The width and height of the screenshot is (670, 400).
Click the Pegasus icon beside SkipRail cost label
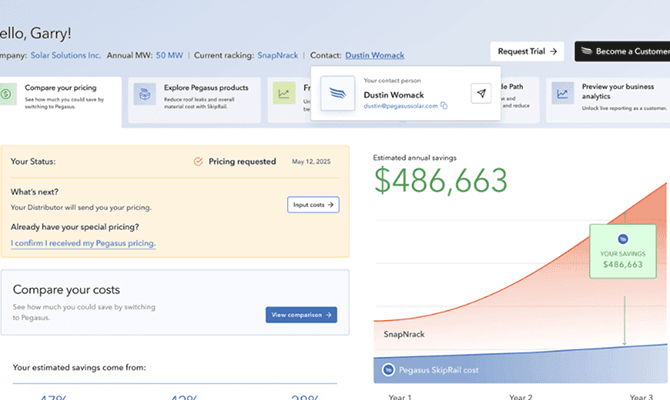pyautogui.click(x=387, y=371)
